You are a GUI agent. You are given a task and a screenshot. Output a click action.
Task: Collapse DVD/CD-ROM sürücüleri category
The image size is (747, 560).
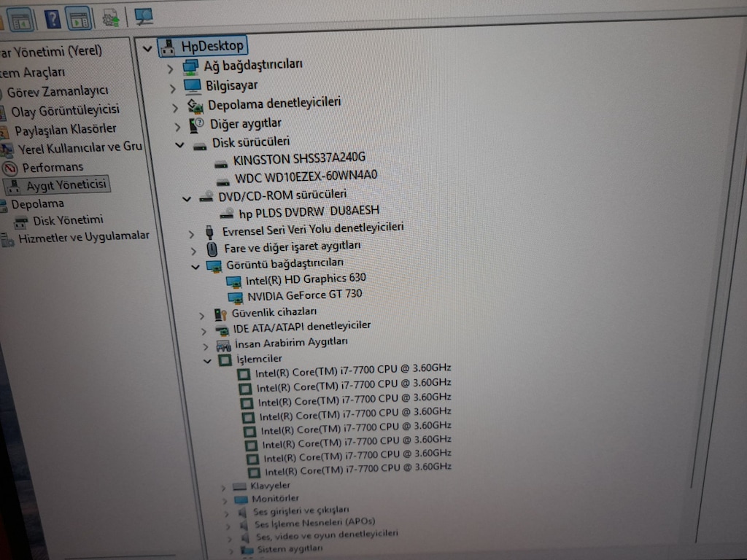[186, 198]
